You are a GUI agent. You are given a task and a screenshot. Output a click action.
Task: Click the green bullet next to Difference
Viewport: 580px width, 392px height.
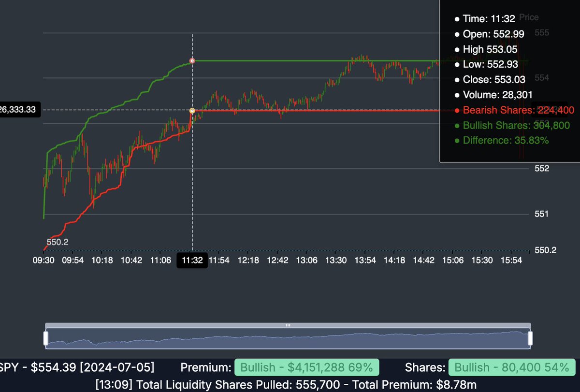457,140
